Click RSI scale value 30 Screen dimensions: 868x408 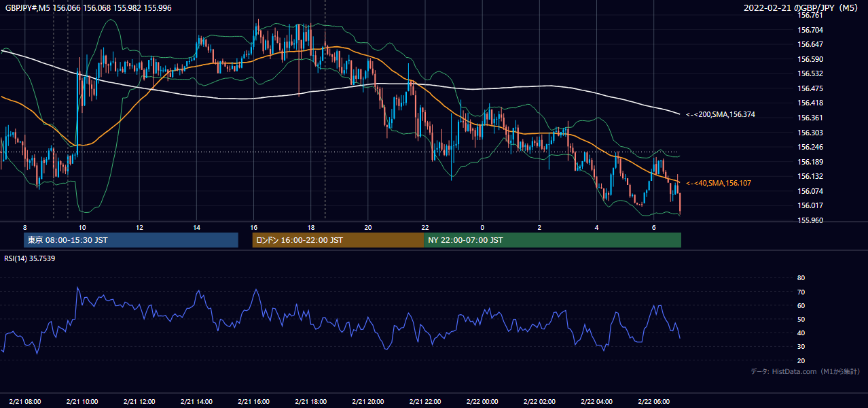pyautogui.click(x=801, y=347)
